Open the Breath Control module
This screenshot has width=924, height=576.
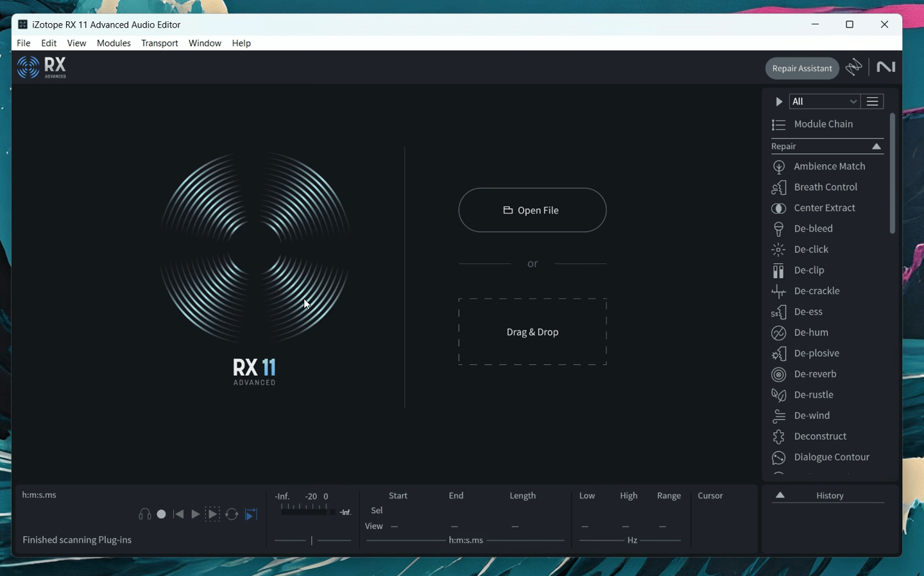pos(827,187)
